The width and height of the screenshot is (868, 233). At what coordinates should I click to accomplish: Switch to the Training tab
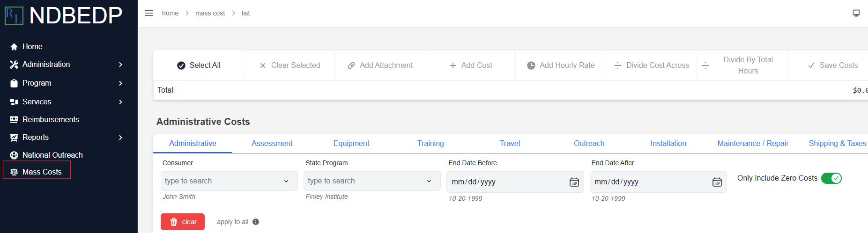click(x=430, y=144)
